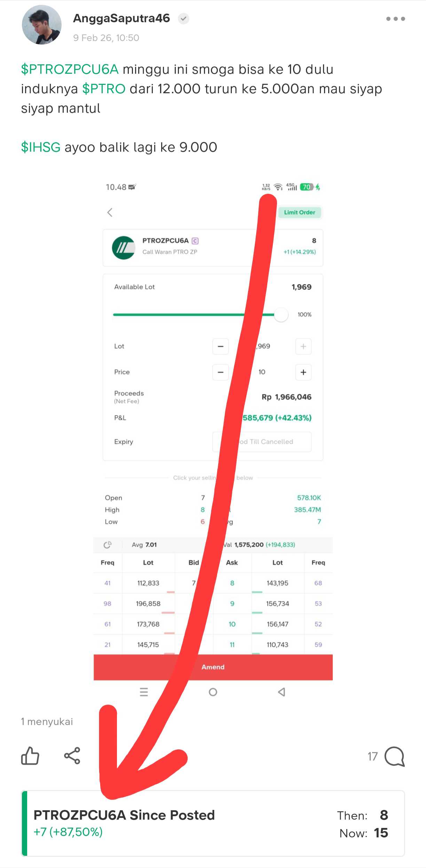
Task: Tap the share icon below the post
Action: pyautogui.click(x=72, y=756)
